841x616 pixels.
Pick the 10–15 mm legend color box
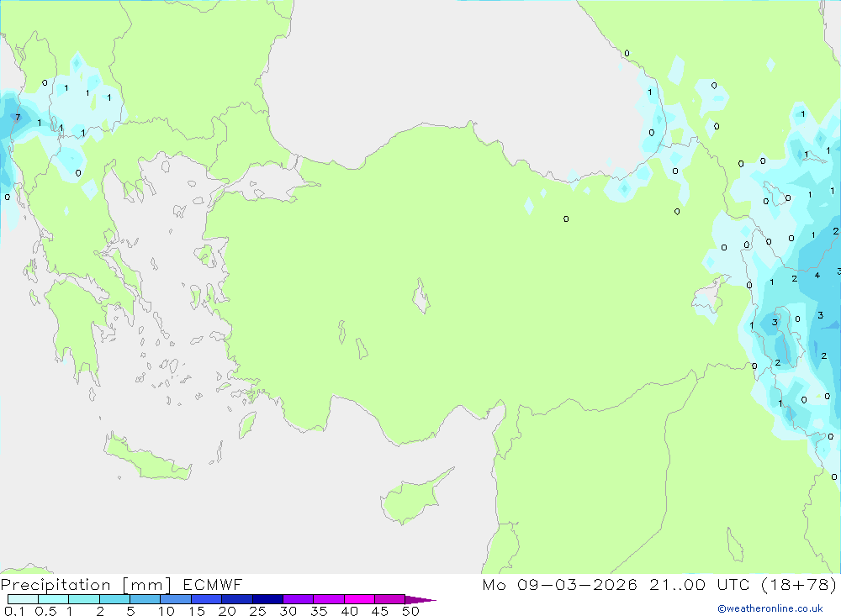[176, 599]
